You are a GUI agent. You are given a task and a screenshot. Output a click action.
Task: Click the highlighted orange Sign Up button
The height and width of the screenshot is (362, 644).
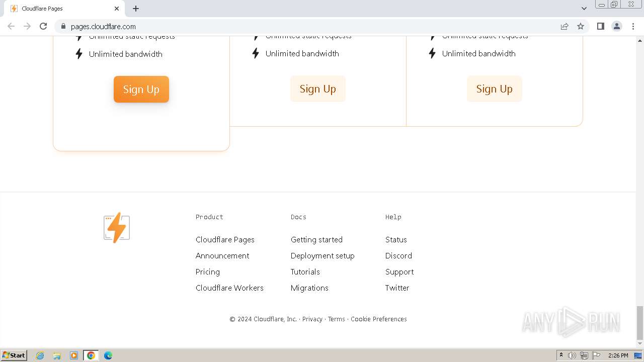[x=141, y=89]
